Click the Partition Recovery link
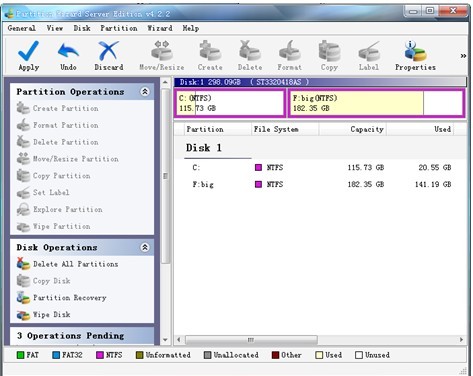 click(70, 298)
